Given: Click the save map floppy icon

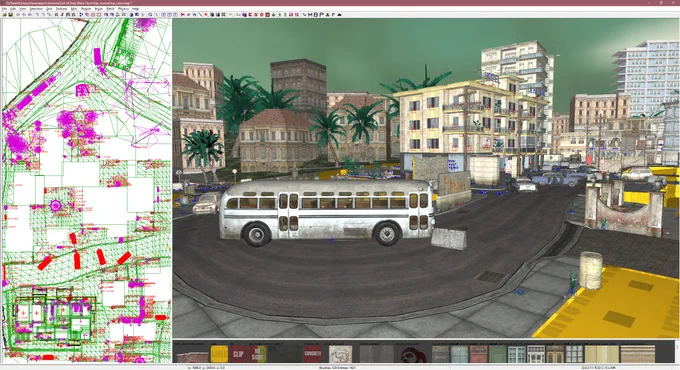Looking at the screenshot, I should click(x=10, y=14).
